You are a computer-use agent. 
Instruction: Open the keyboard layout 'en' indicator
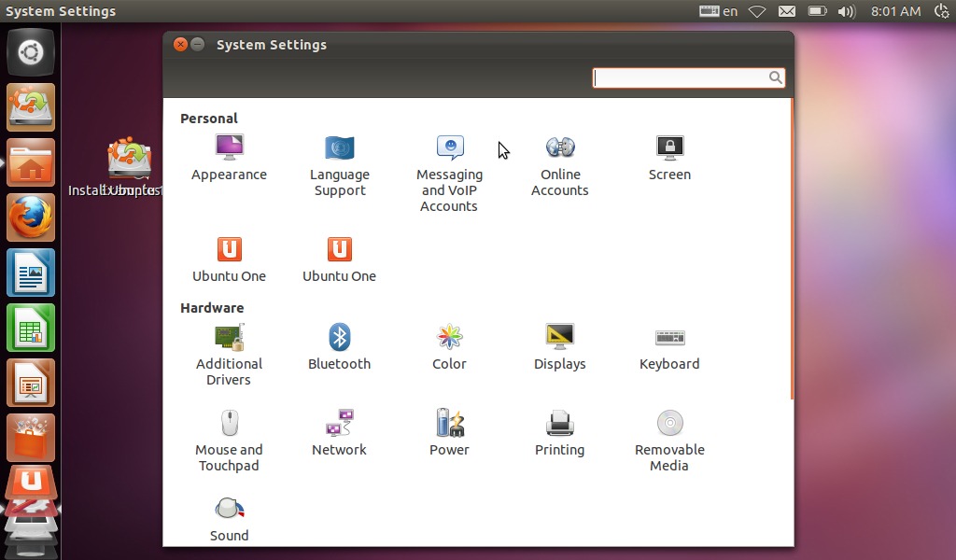[x=718, y=11]
